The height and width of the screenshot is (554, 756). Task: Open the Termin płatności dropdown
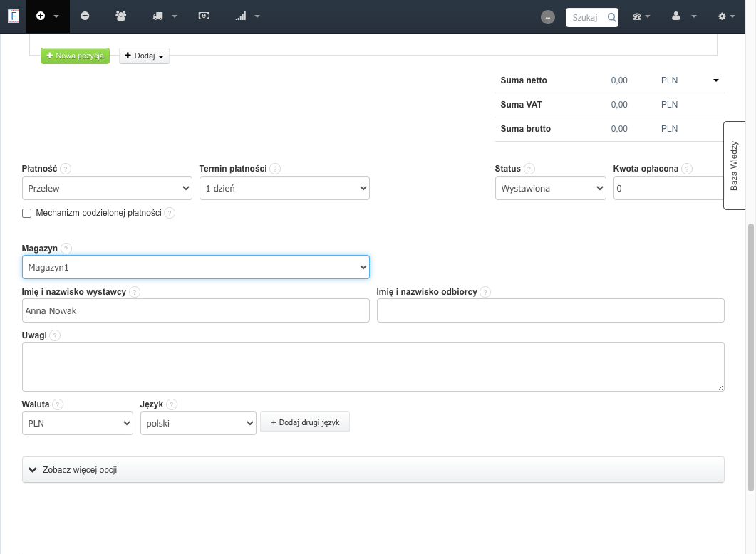click(284, 189)
